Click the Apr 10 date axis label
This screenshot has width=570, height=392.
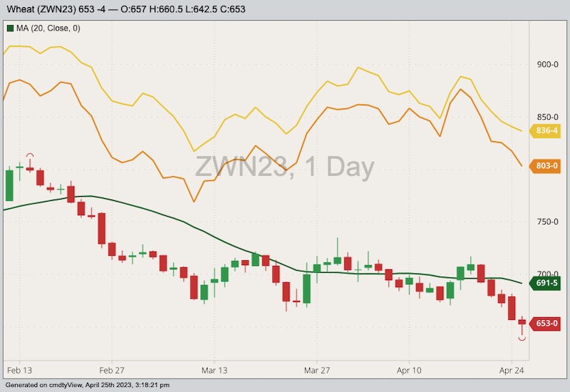[x=409, y=371]
